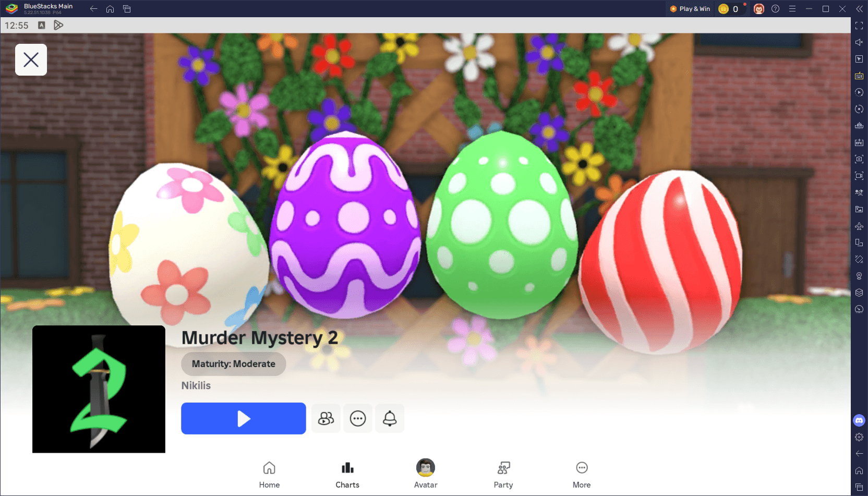Open the set location pin icon
The height and width of the screenshot is (496, 868).
pos(859,276)
